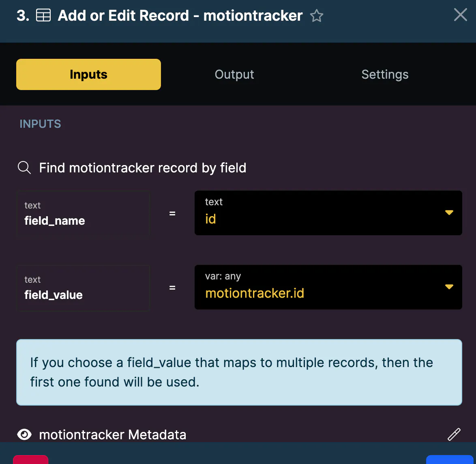This screenshot has width=476, height=464.
Task: Click the Add or Edit Record title
Action: [x=180, y=16]
